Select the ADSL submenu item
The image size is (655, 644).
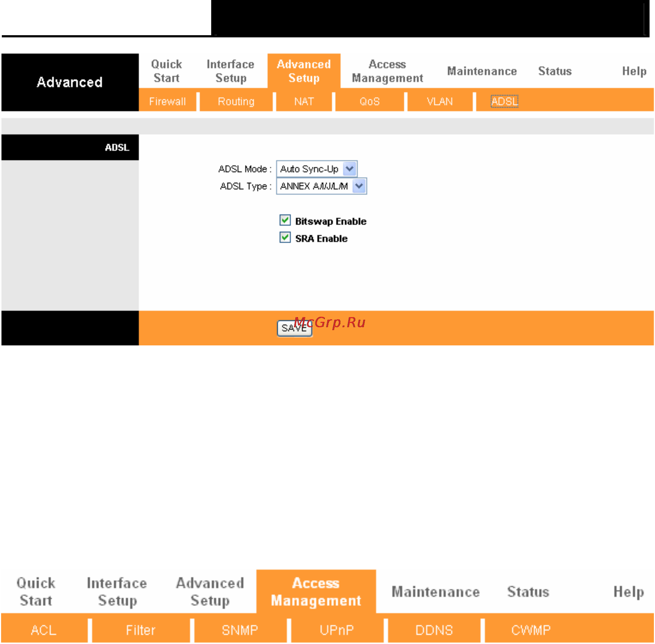504,101
